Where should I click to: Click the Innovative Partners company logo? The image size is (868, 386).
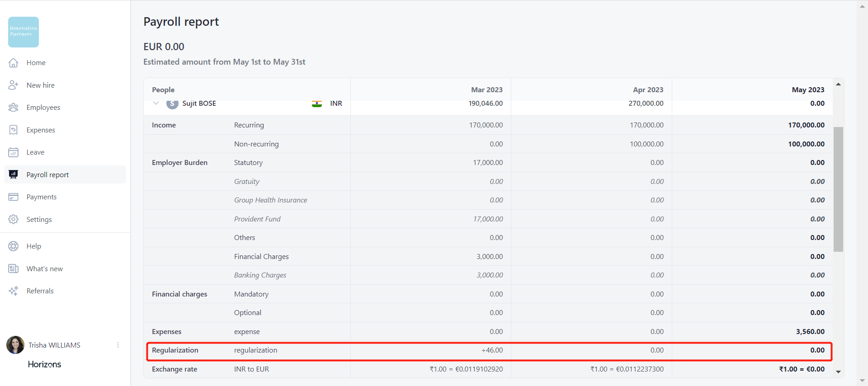pos(24,32)
